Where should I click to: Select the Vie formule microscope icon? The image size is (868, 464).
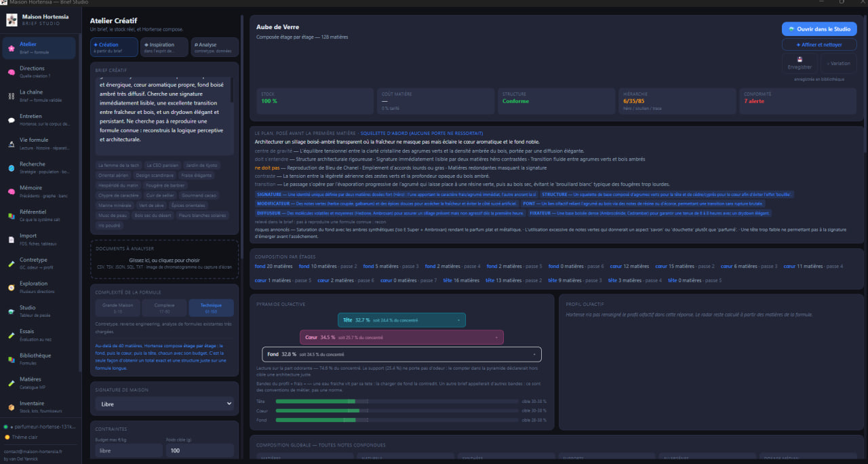pyautogui.click(x=12, y=143)
